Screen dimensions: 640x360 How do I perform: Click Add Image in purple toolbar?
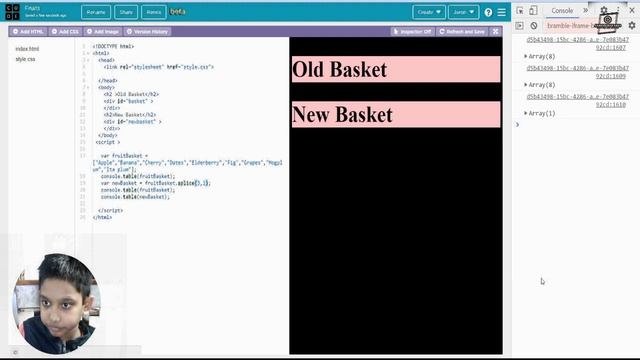(x=102, y=32)
